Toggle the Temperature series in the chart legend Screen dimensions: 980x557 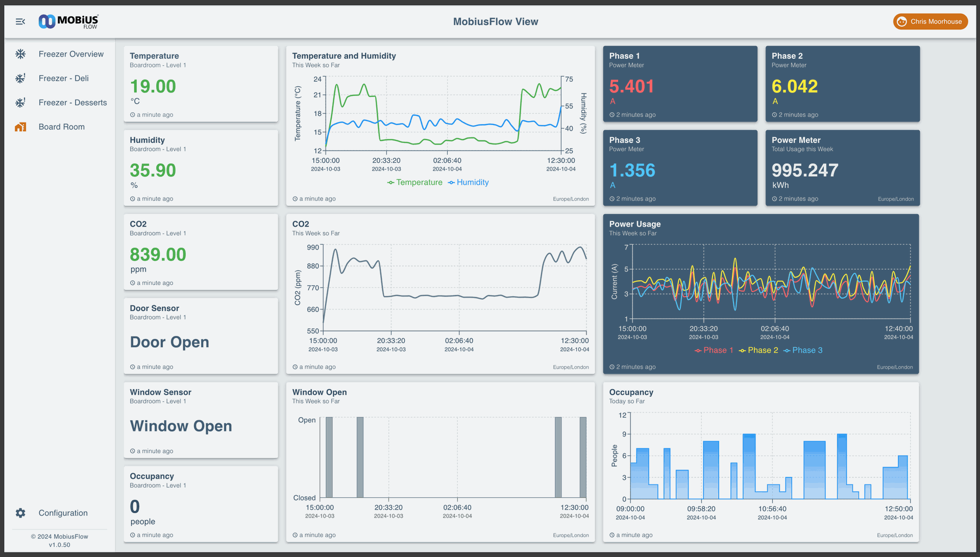click(414, 183)
